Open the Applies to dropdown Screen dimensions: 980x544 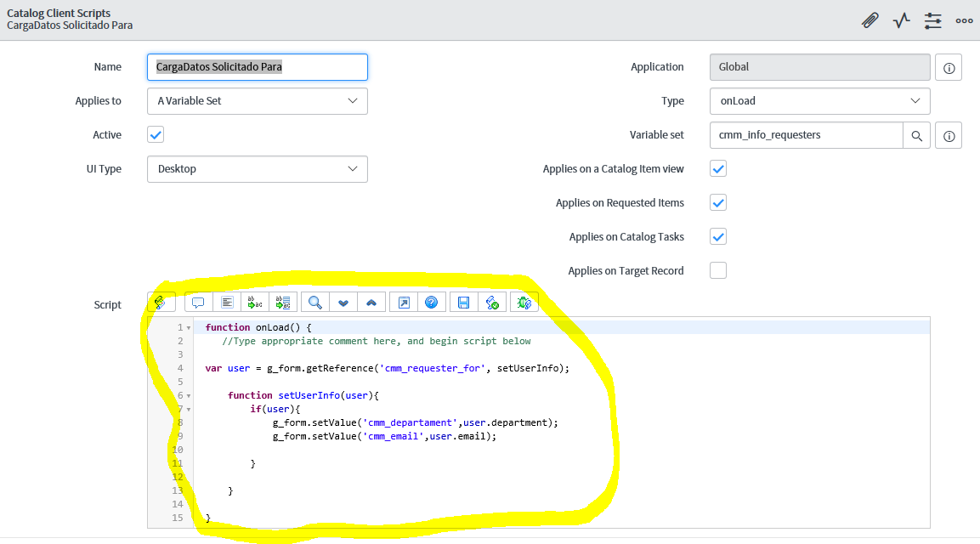click(x=257, y=101)
